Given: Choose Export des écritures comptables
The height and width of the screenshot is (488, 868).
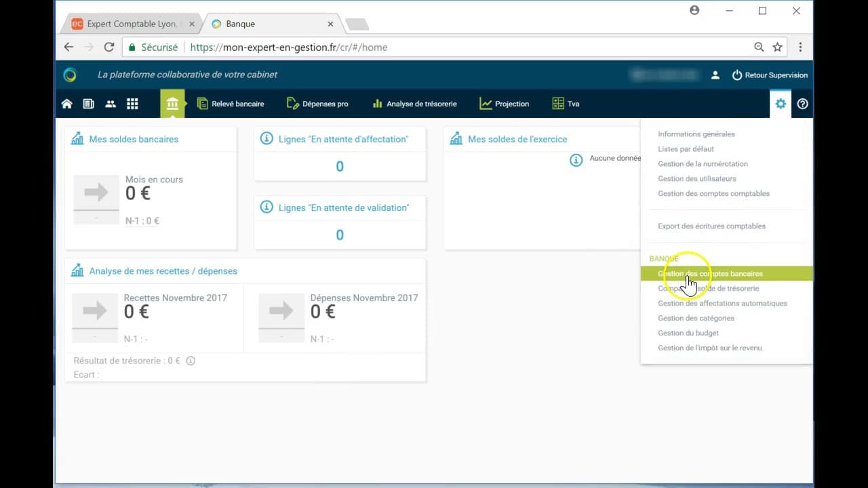Looking at the screenshot, I should tap(712, 226).
